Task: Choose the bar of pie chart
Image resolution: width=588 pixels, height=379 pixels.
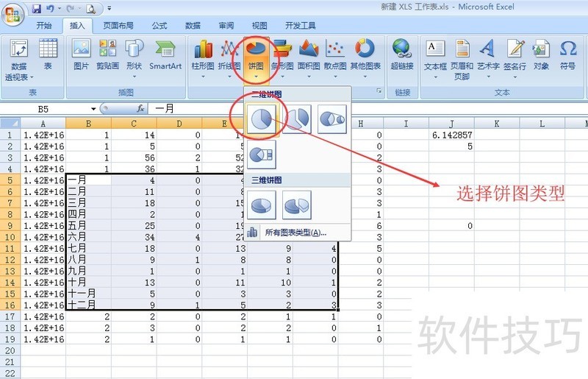Action: [262, 155]
